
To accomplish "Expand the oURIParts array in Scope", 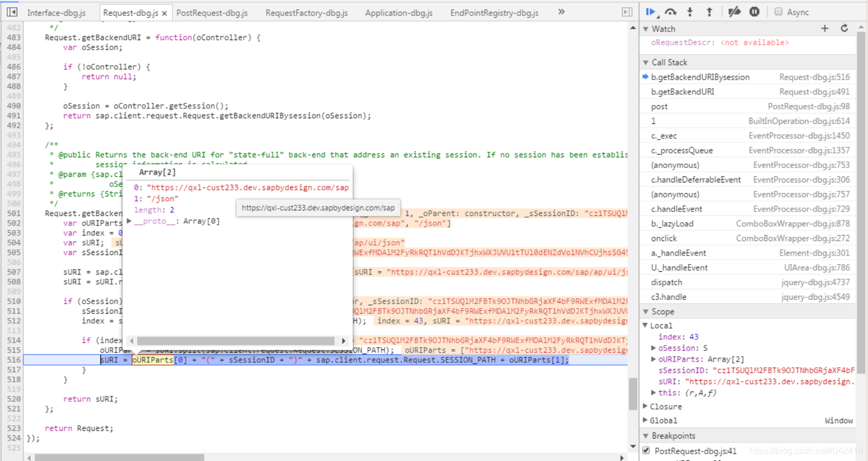I will (654, 359).
